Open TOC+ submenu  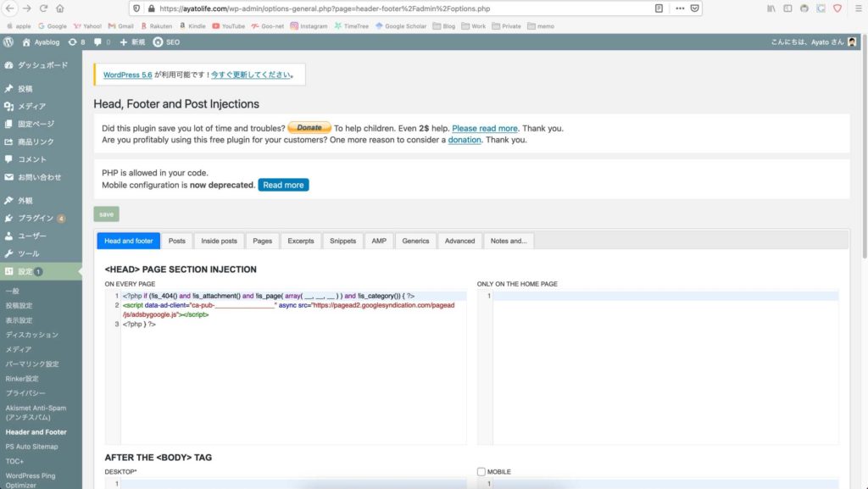point(14,461)
